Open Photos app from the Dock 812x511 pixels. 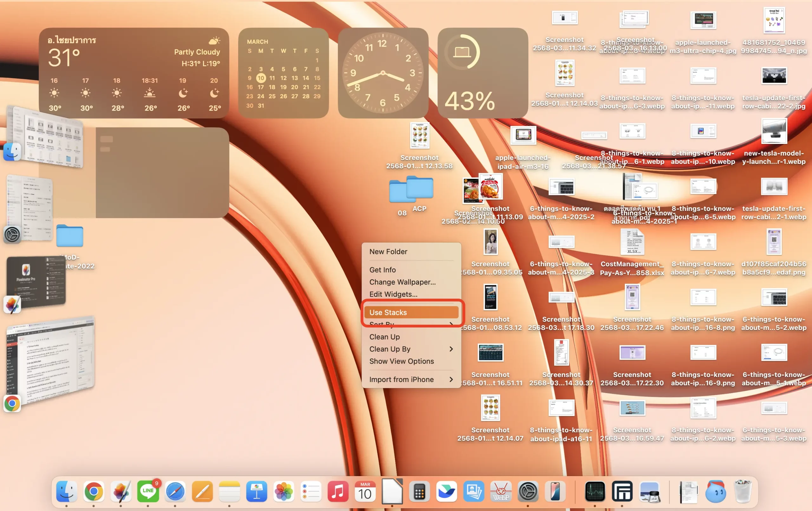click(x=284, y=492)
